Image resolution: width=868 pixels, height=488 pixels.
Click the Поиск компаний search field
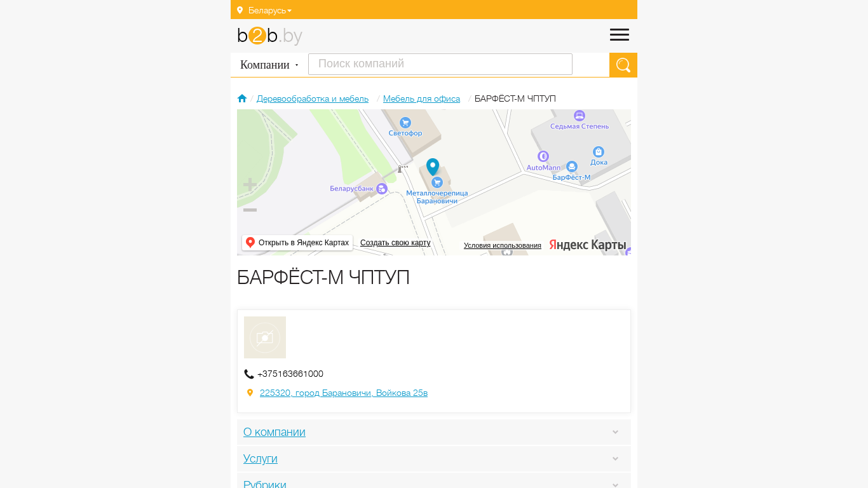(x=440, y=64)
